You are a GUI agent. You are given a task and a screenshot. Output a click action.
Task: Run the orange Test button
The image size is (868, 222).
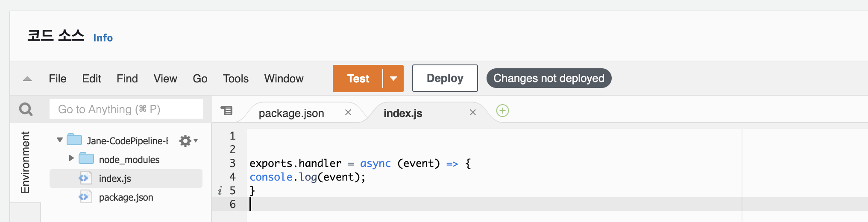click(x=358, y=79)
